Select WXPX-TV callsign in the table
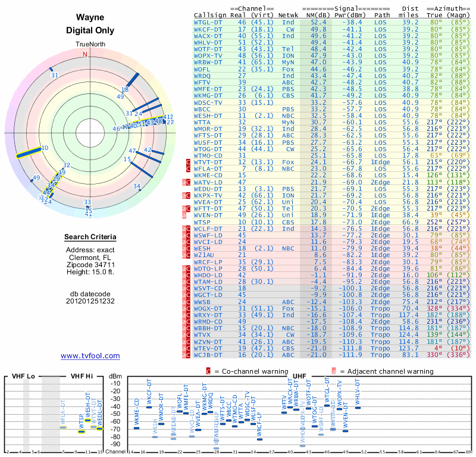476x457 pixels. (208, 196)
